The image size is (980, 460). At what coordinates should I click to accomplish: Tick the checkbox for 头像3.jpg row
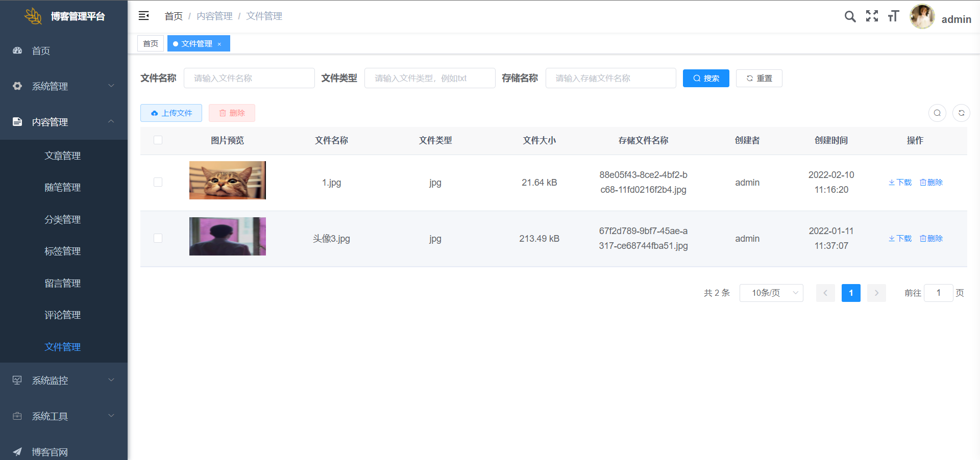click(x=158, y=239)
